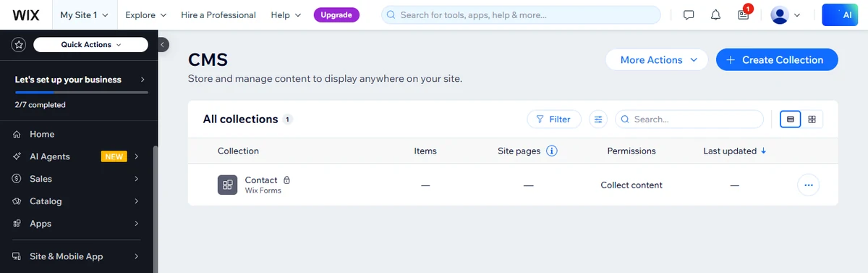Click the NEW badge on AI Agents

pos(114,156)
